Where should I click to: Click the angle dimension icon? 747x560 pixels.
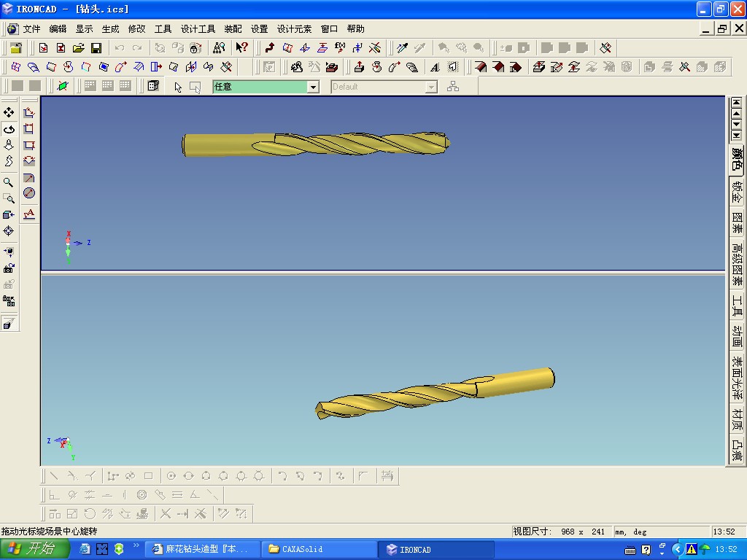(29, 161)
